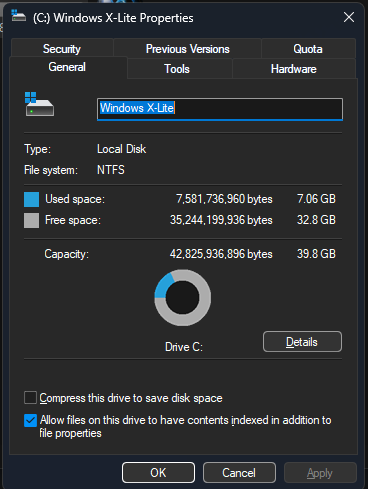The width and height of the screenshot is (368, 489).
Task: Click the Type: label
Action: [x=37, y=149]
